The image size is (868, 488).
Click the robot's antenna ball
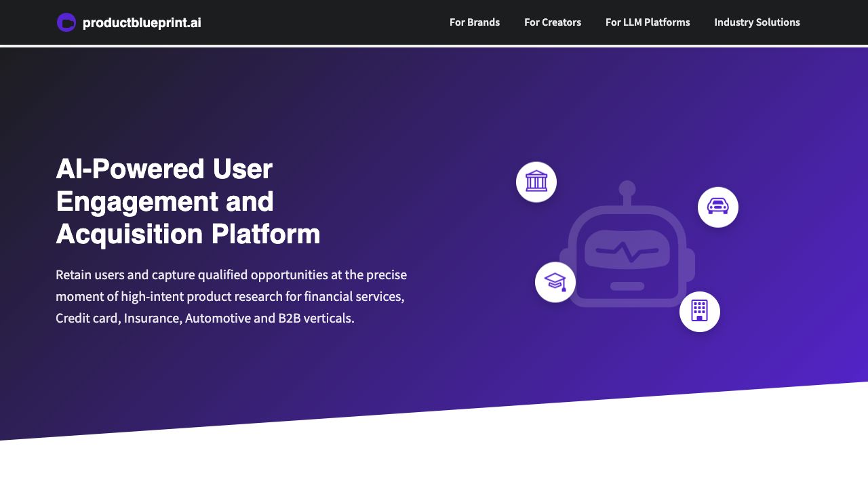click(x=627, y=188)
